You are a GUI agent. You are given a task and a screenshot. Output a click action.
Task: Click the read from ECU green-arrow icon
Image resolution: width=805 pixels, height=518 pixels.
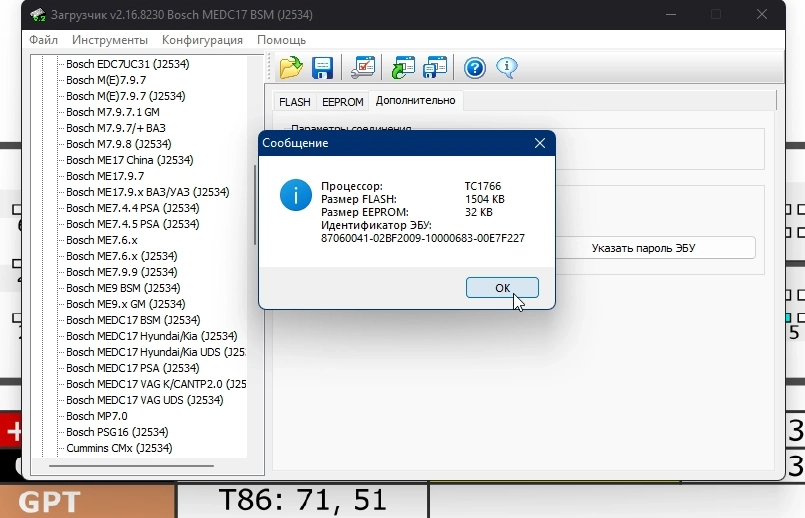(403, 67)
